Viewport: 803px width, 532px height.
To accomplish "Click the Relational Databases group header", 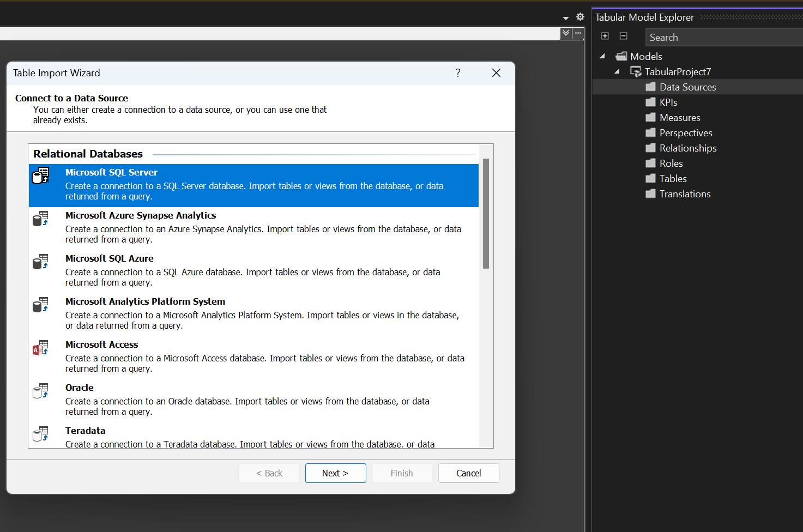I will (88, 154).
